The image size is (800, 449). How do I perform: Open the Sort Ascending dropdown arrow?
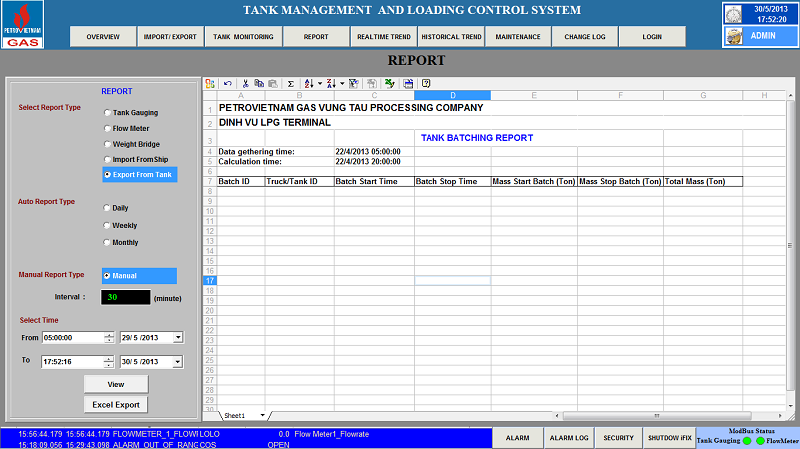tap(320, 84)
